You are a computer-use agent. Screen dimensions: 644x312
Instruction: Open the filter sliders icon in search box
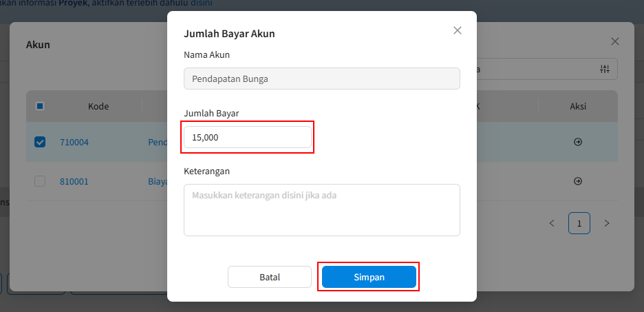pyautogui.click(x=605, y=69)
